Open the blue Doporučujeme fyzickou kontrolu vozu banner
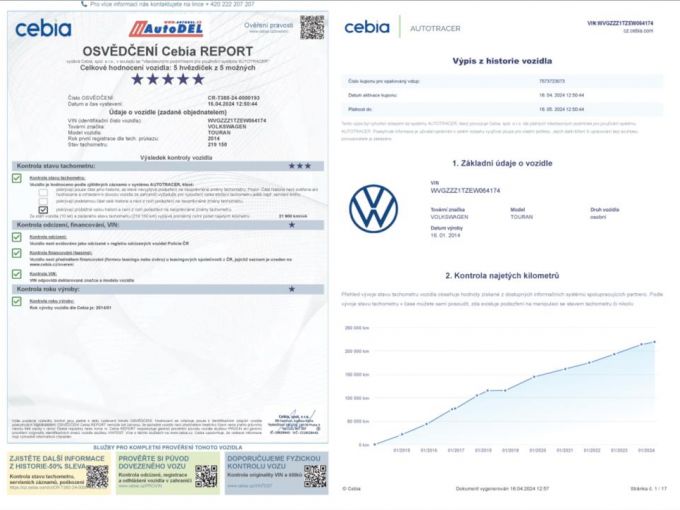The height and width of the screenshot is (510, 680). point(277,473)
